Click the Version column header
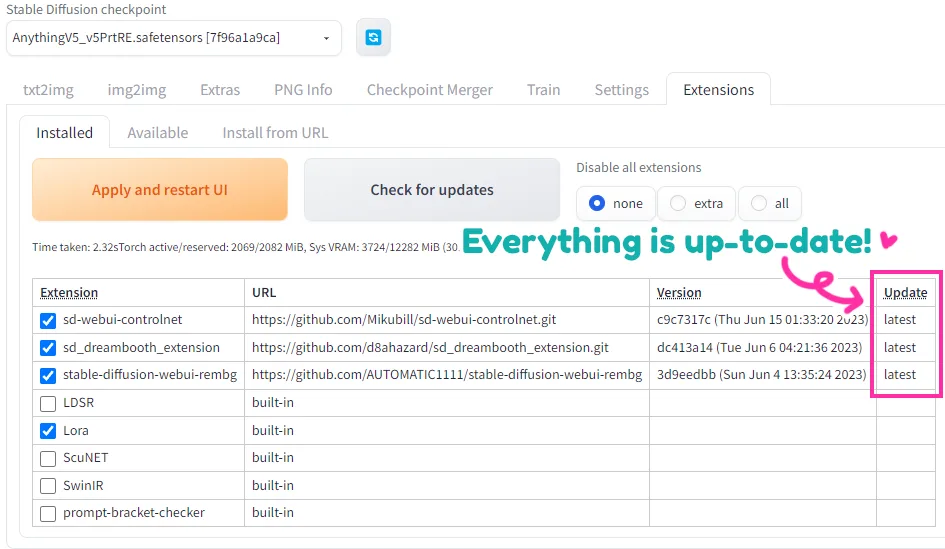 coord(679,292)
